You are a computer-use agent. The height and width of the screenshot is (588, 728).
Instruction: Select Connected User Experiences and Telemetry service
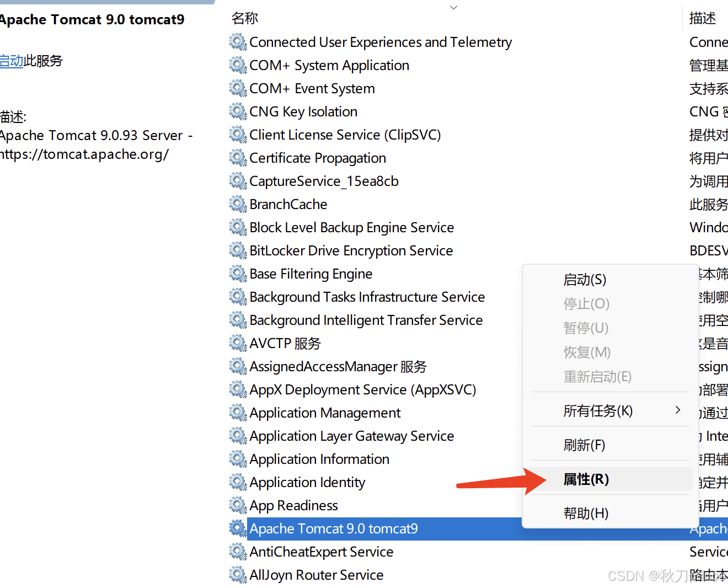[x=380, y=42]
